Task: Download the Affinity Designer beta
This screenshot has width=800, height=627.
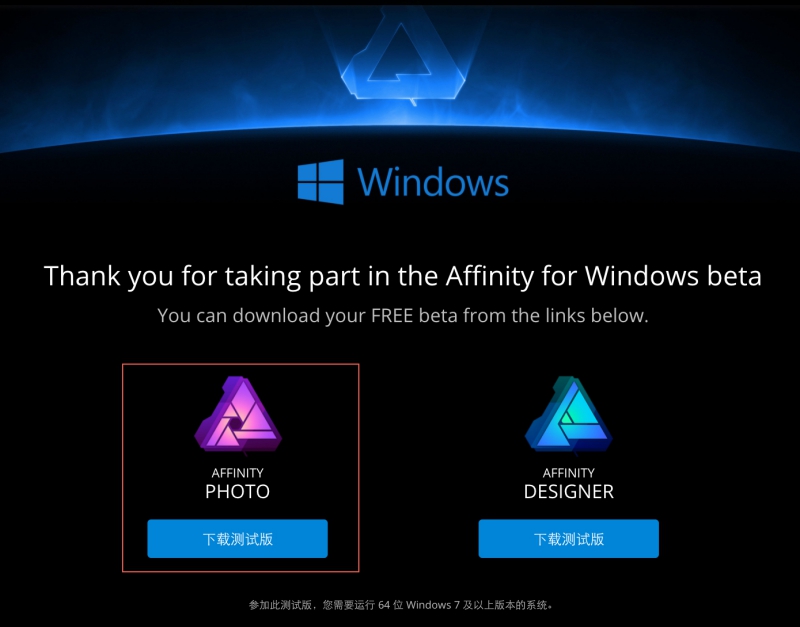Action: [568, 539]
